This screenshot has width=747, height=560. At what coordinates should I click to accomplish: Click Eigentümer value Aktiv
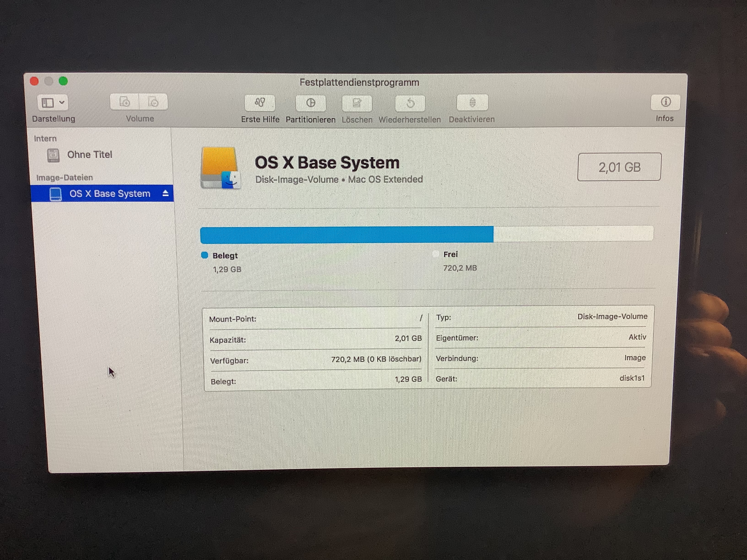637,337
